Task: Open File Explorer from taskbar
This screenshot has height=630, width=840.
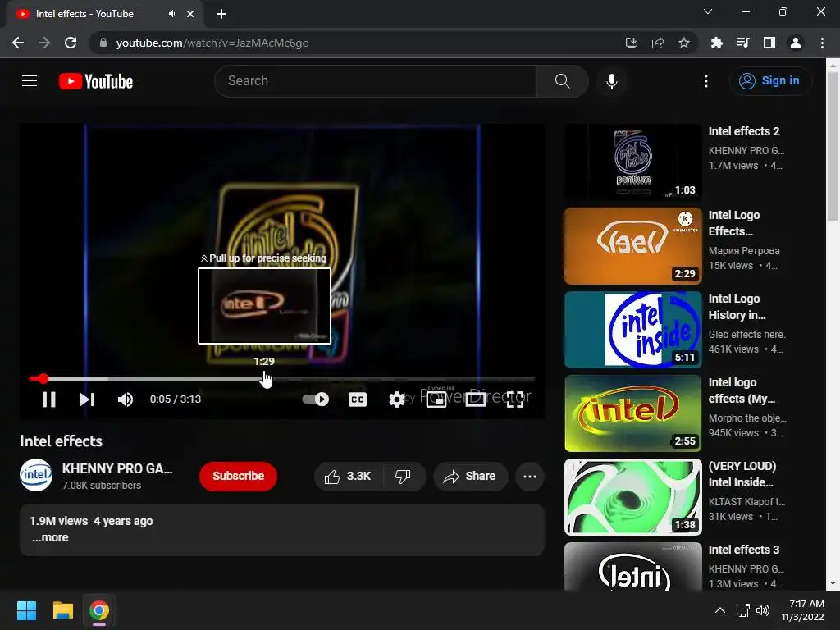Action: pyautogui.click(x=62, y=610)
